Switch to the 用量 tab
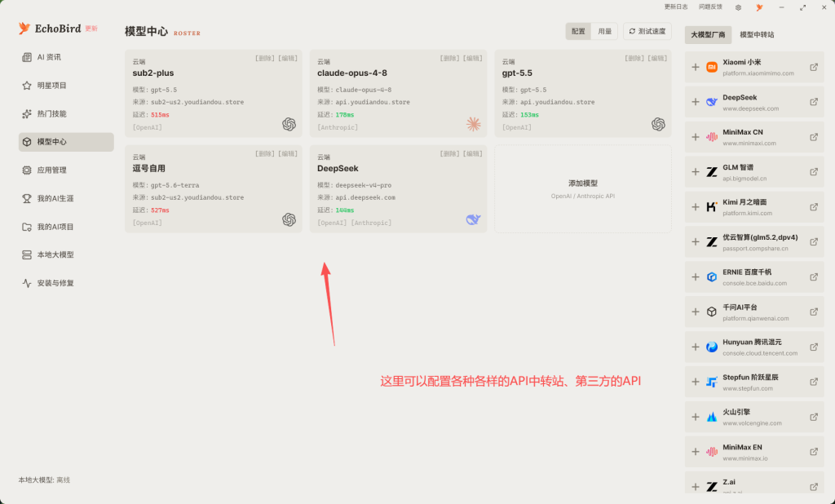This screenshot has height=504, width=835. [x=604, y=32]
